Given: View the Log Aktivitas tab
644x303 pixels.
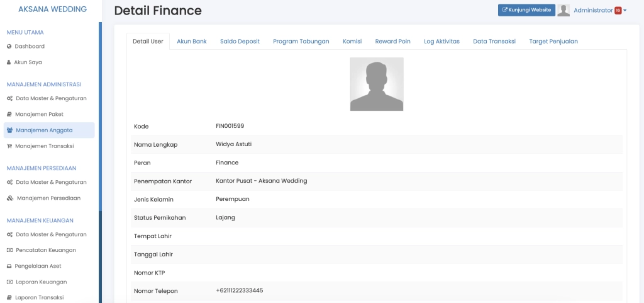Looking at the screenshot, I should (x=441, y=42).
